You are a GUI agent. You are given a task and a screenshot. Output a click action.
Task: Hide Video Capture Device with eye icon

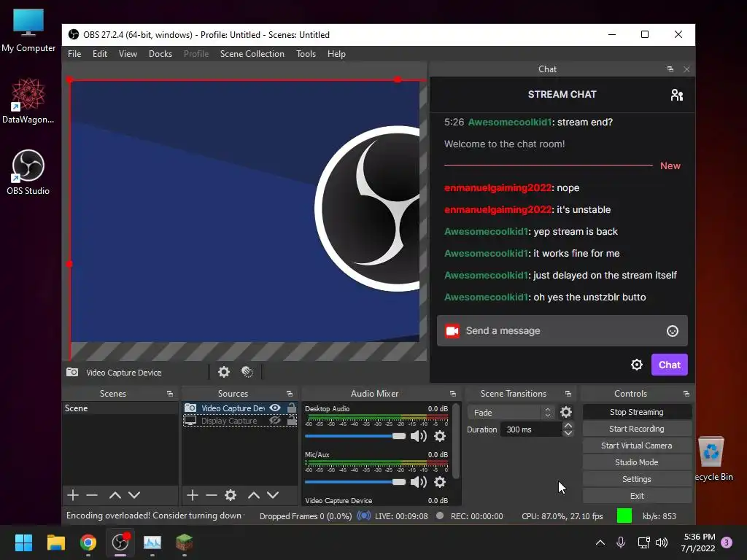coord(275,408)
